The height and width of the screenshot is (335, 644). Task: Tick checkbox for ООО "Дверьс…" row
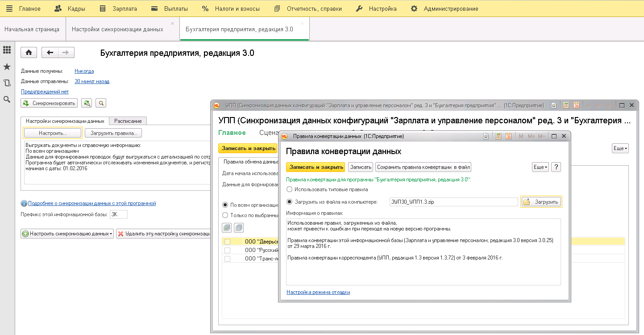[228, 242]
